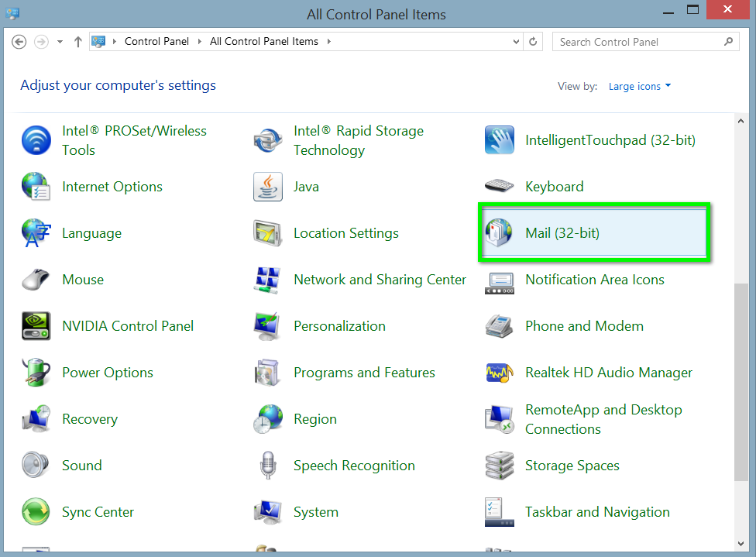Open the Speech Recognition link
The width and height of the screenshot is (756, 557).
click(355, 466)
